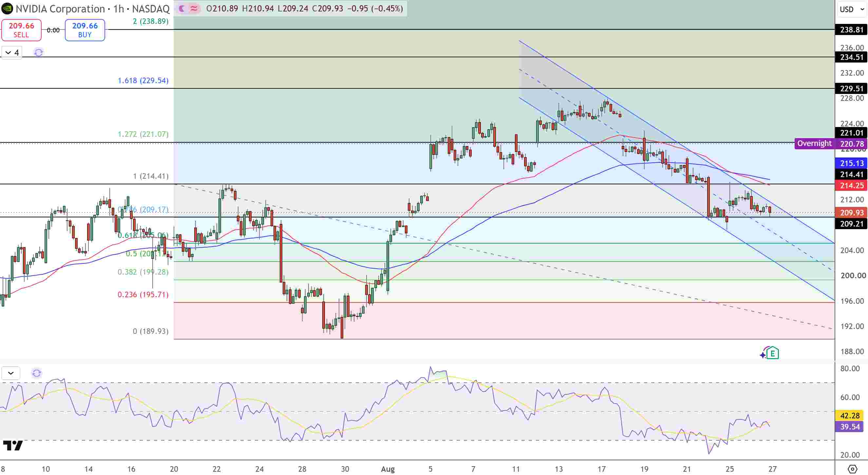Click date 13 on the time axis

559,469
